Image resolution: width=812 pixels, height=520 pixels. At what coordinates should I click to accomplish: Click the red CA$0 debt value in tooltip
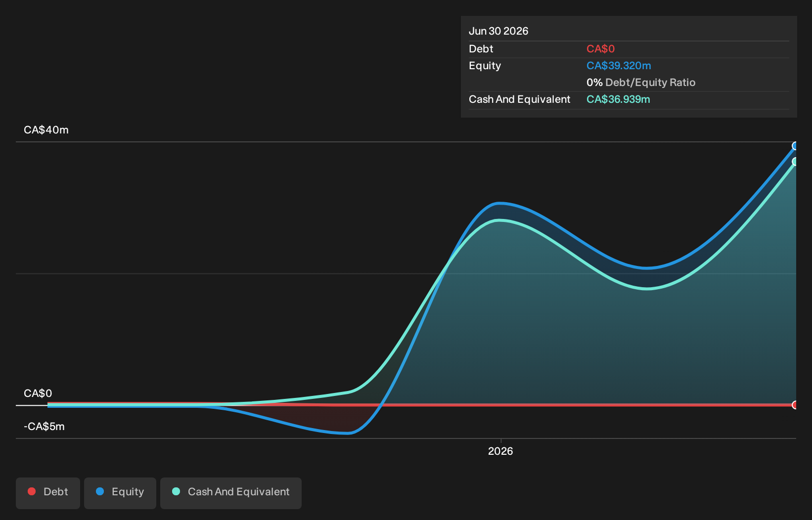click(600, 49)
